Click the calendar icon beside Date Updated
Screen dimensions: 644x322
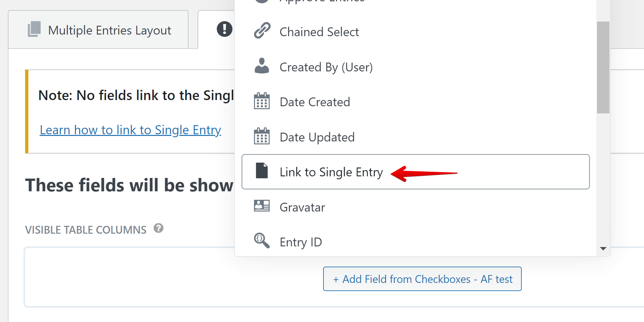pos(261,137)
